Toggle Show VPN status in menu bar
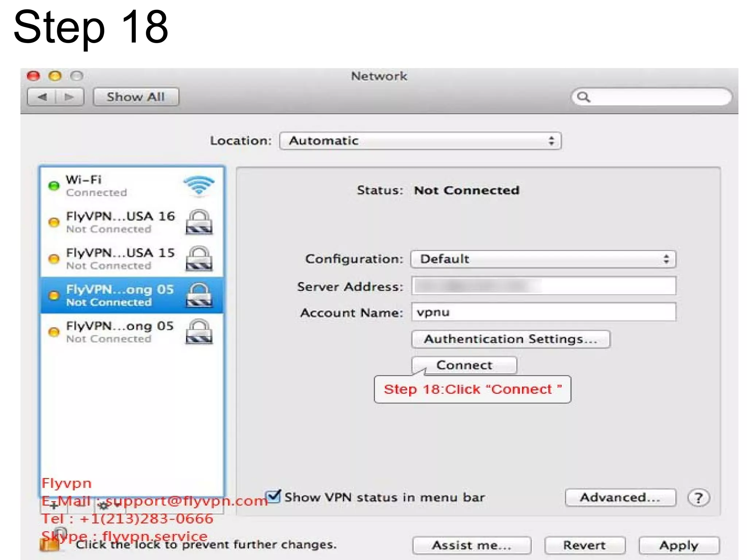 pyautogui.click(x=273, y=497)
